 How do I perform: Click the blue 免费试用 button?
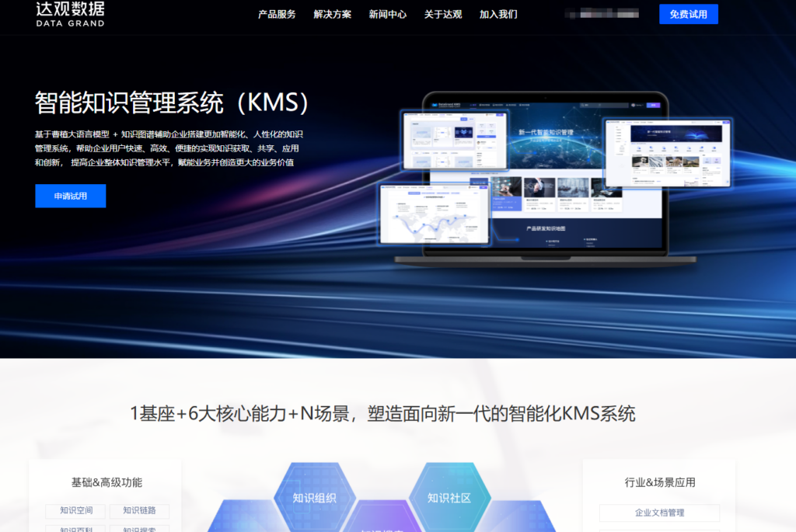click(688, 14)
